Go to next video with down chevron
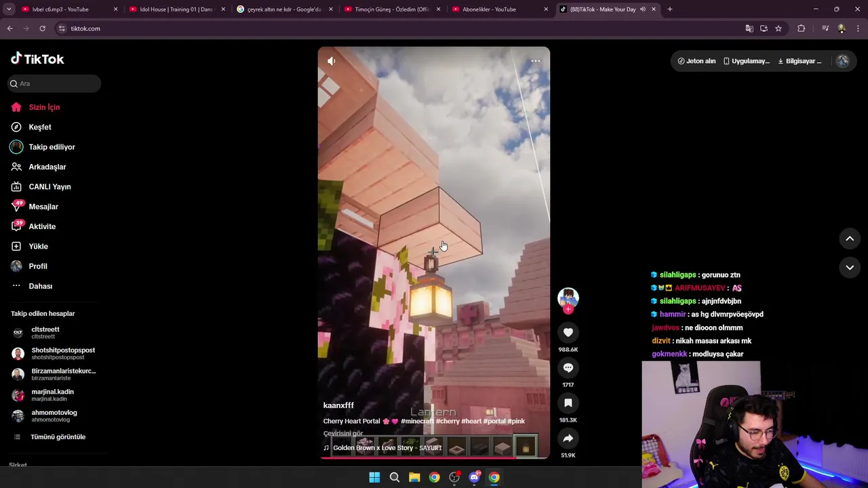Image resolution: width=868 pixels, height=488 pixels. click(850, 267)
